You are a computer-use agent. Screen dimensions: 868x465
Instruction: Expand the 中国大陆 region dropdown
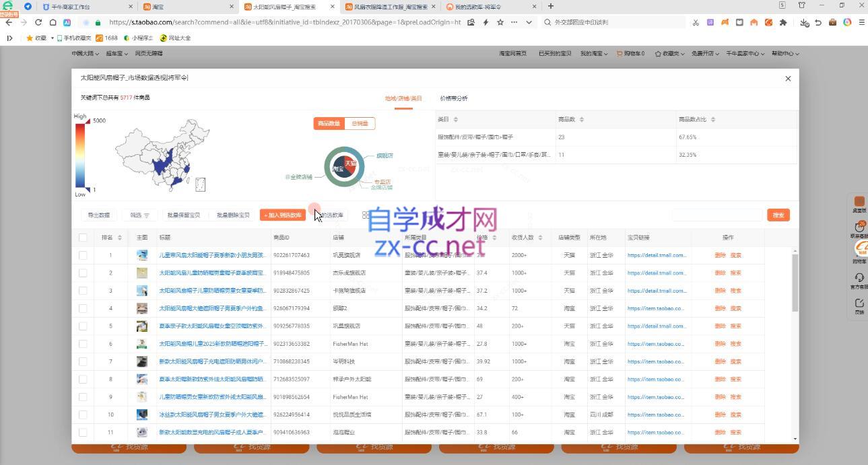click(86, 53)
